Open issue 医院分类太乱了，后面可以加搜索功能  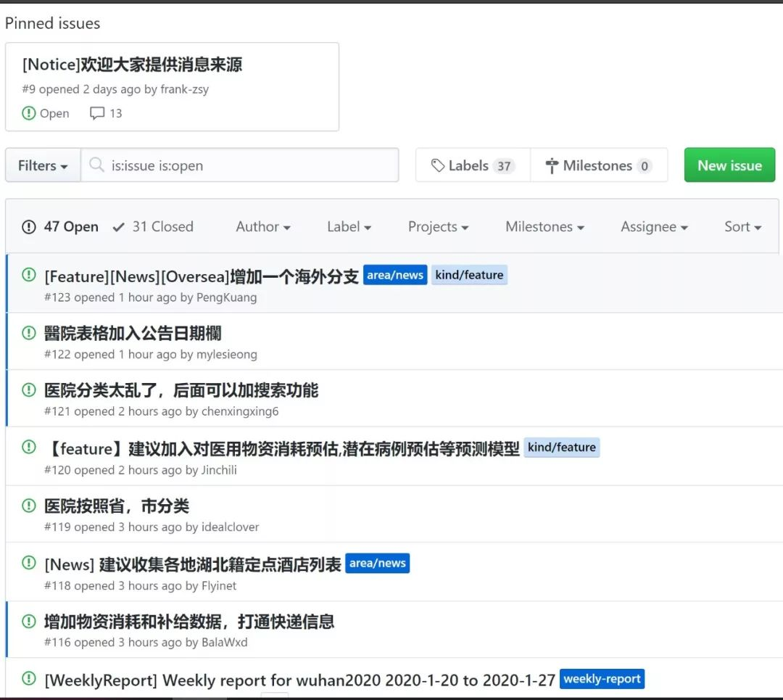(181, 390)
